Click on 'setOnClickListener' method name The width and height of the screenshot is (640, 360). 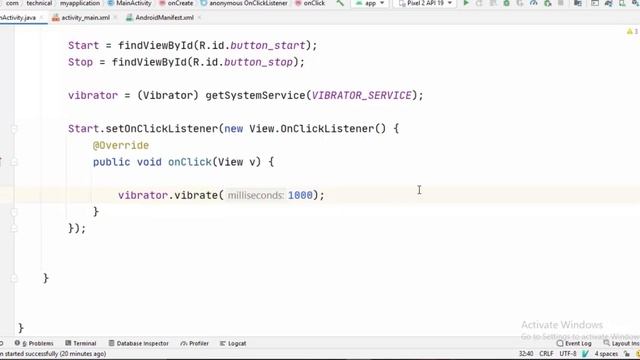162,129
